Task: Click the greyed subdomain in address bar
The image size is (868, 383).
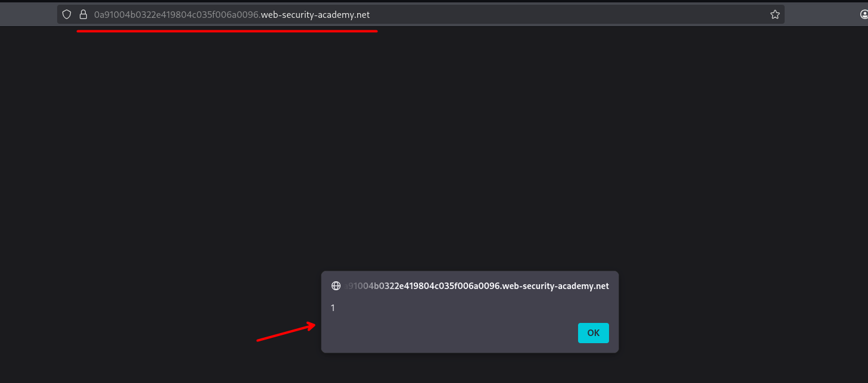Action: point(177,15)
